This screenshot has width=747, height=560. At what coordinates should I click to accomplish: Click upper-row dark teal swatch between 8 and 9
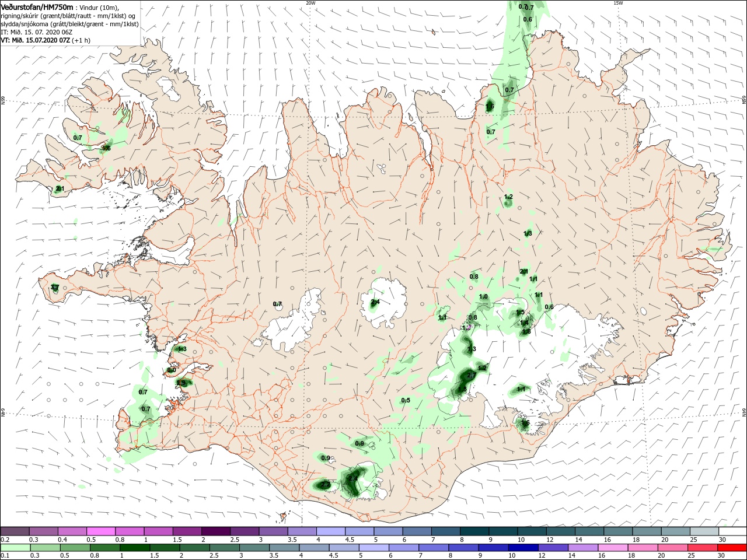click(x=474, y=531)
